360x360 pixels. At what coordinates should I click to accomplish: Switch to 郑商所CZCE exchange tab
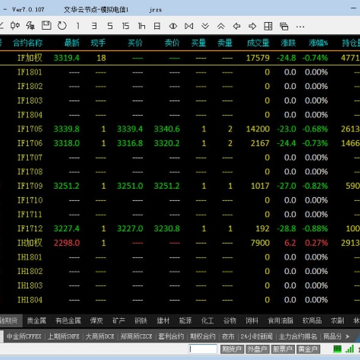(136, 336)
